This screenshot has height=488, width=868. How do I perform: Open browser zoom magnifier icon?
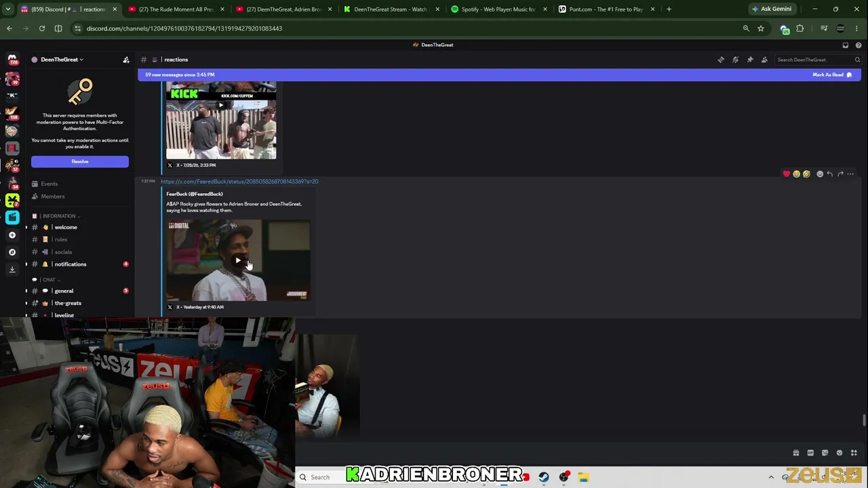point(746,28)
